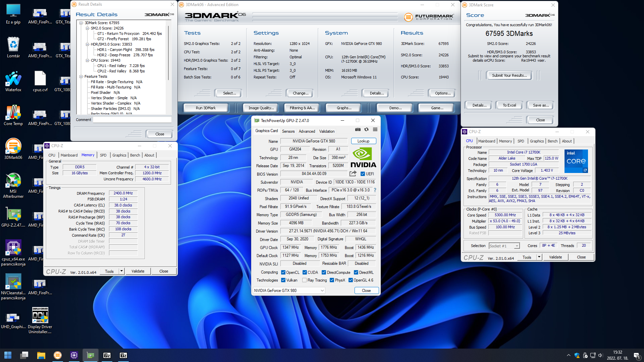This screenshot has height=362, width=644.
Task: Open the Lomtár recycle bin icon
Action: pyautogui.click(x=13, y=47)
